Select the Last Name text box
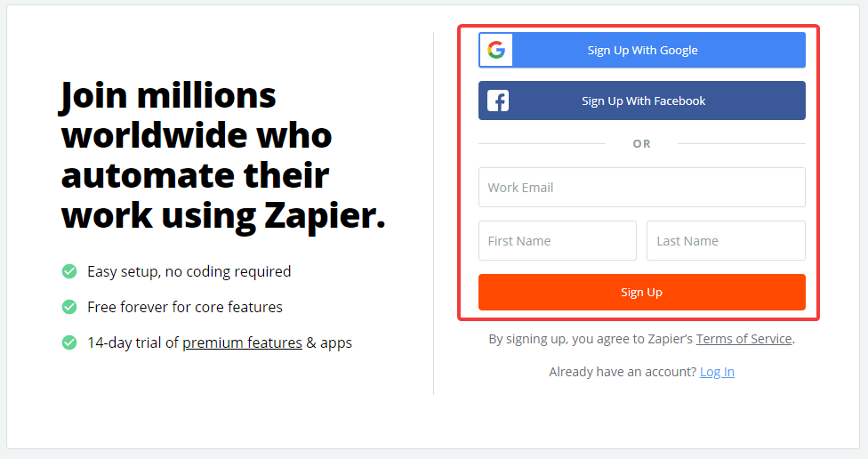Viewport: 868px width, 459px height. (x=726, y=241)
